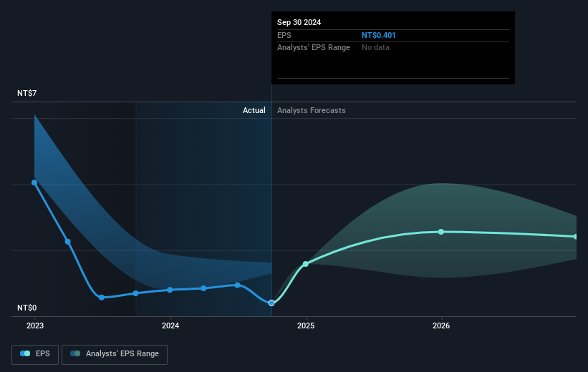Click the Actual section label
588x372 pixels.
tap(254, 110)
